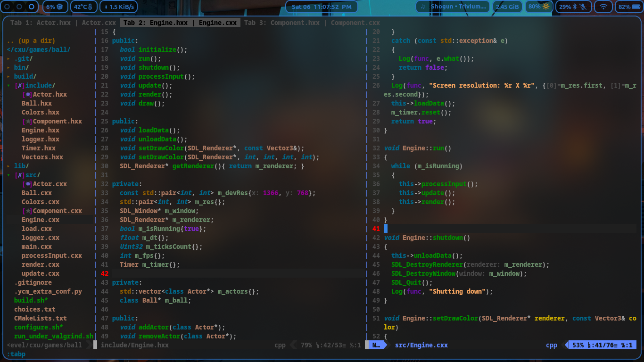Open logger.cxx in the file tree

pos(41,238)
